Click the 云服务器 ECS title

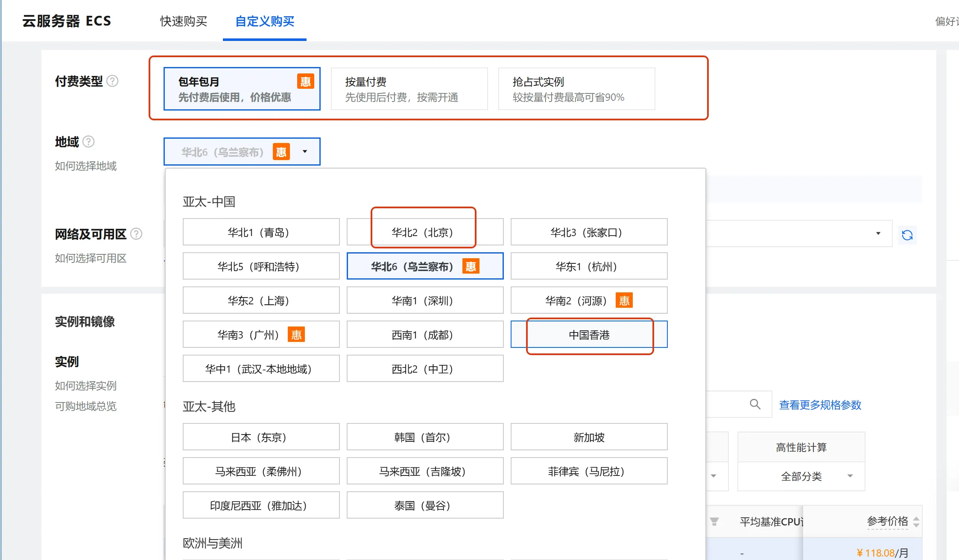(67, 21)
